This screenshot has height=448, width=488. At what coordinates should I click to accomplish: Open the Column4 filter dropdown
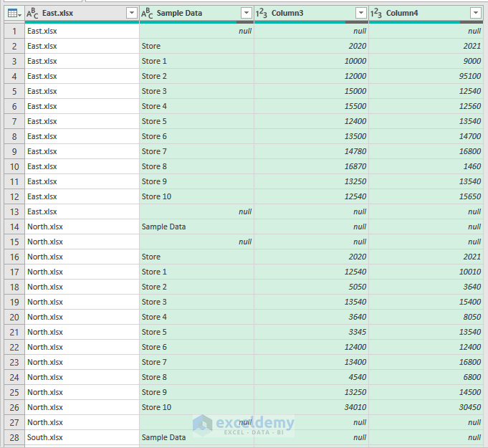point(476,13)
